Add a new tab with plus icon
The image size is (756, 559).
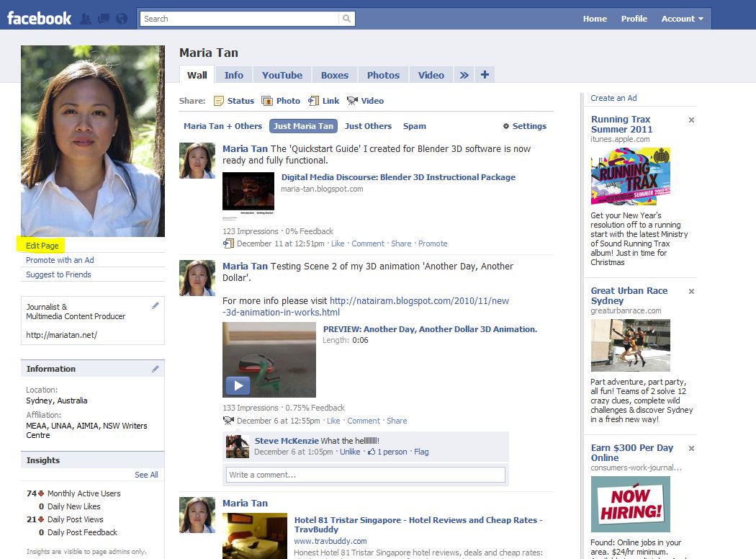[485, 74]
